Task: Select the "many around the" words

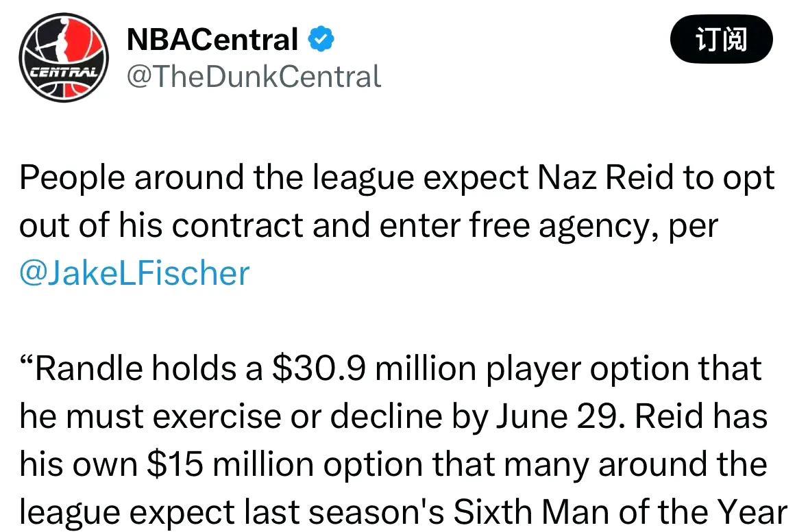Action: pyautogui.click(x=635, y=464)
